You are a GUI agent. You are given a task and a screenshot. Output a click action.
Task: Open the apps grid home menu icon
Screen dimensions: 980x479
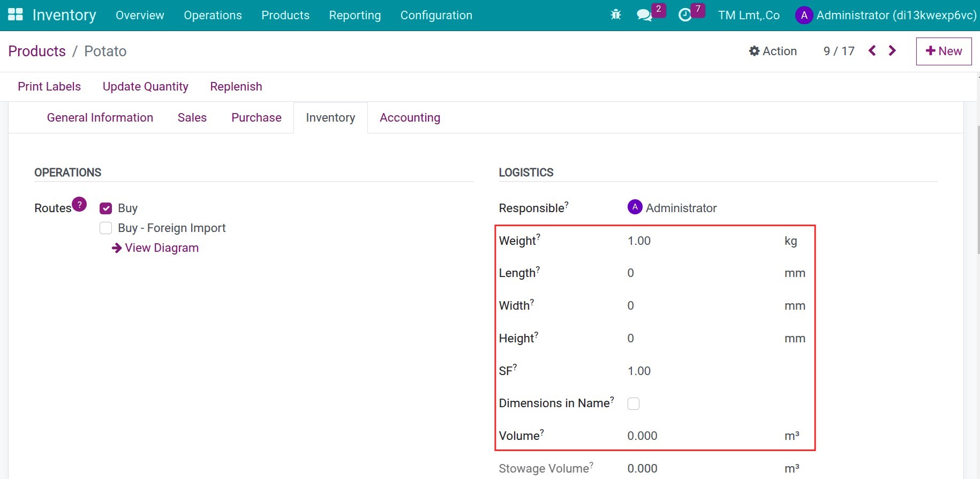(16, 15)
